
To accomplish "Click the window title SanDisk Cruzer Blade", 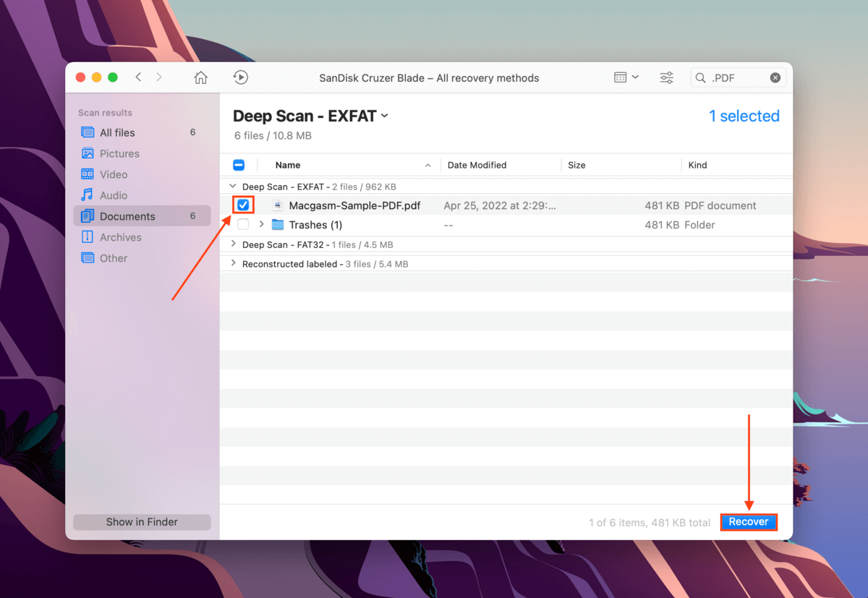I will click(x=430, y=77).
